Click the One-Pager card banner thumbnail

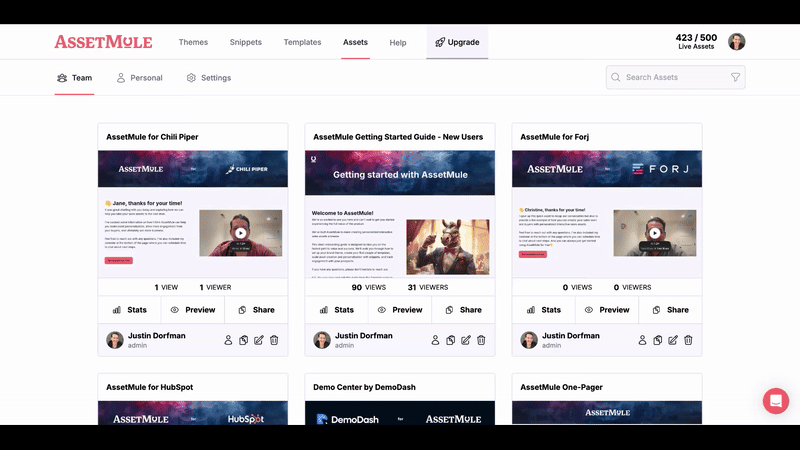(x=607, y=413)
